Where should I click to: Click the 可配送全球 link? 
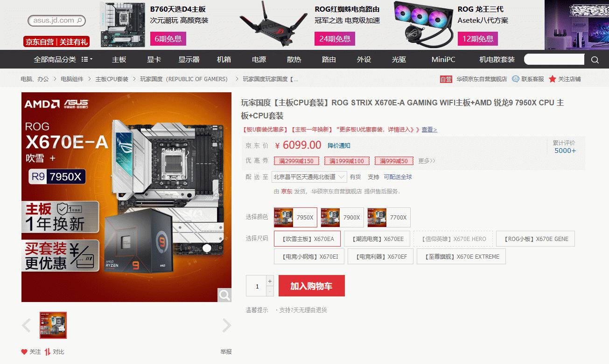[x=398, y=177]
